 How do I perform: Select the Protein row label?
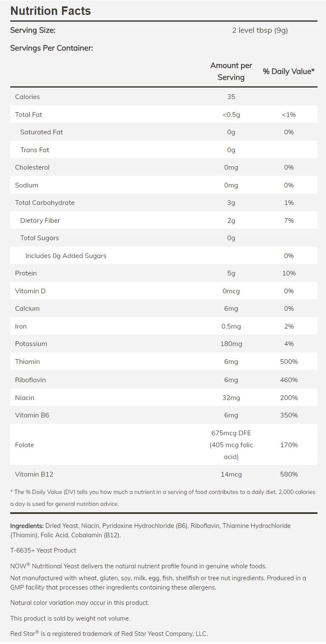(26, 273)
